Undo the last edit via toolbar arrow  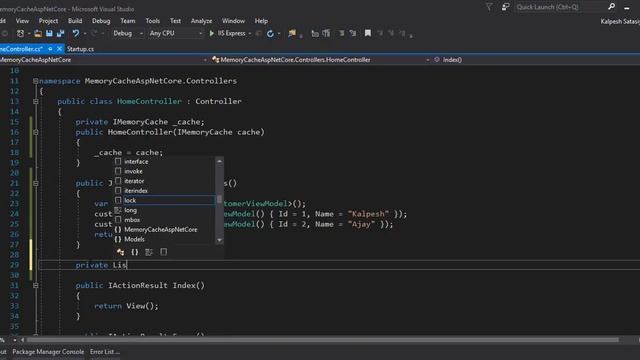click(76, 33)
